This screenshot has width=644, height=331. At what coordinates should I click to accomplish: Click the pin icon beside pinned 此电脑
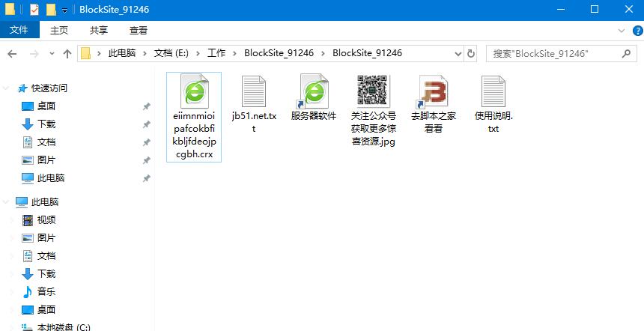tap(146, 178)
